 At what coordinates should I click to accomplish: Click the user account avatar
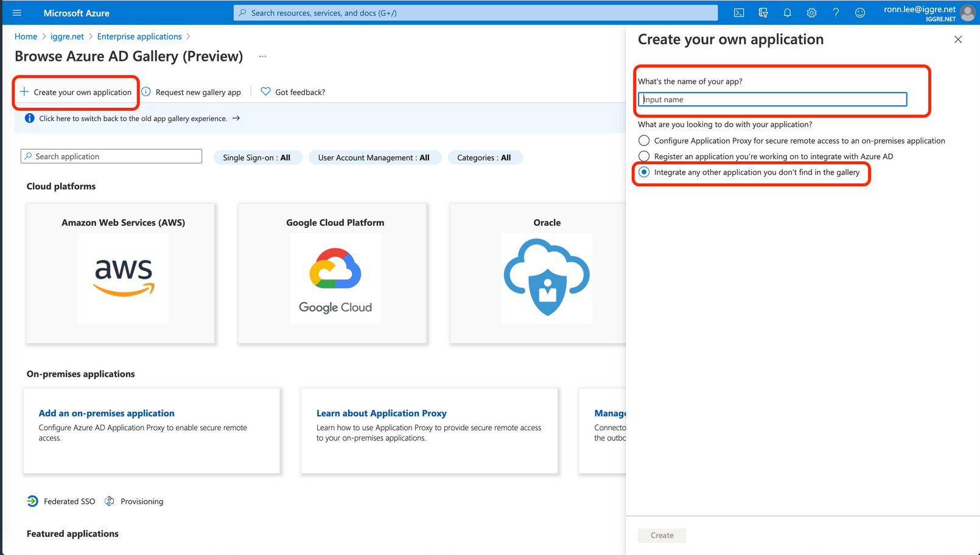[x=967, y=13]
